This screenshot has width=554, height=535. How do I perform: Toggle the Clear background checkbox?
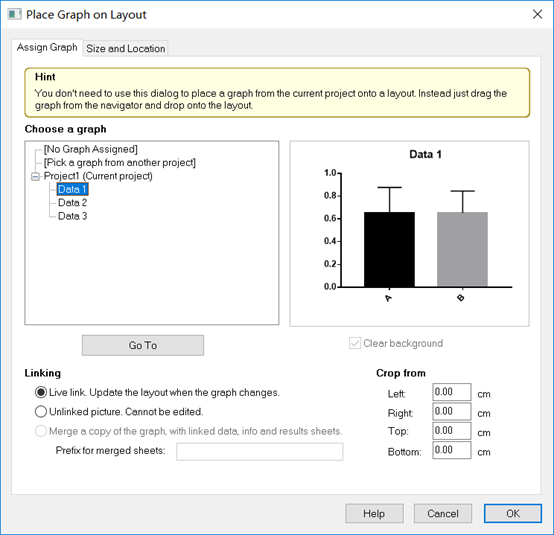pos(355,343)
